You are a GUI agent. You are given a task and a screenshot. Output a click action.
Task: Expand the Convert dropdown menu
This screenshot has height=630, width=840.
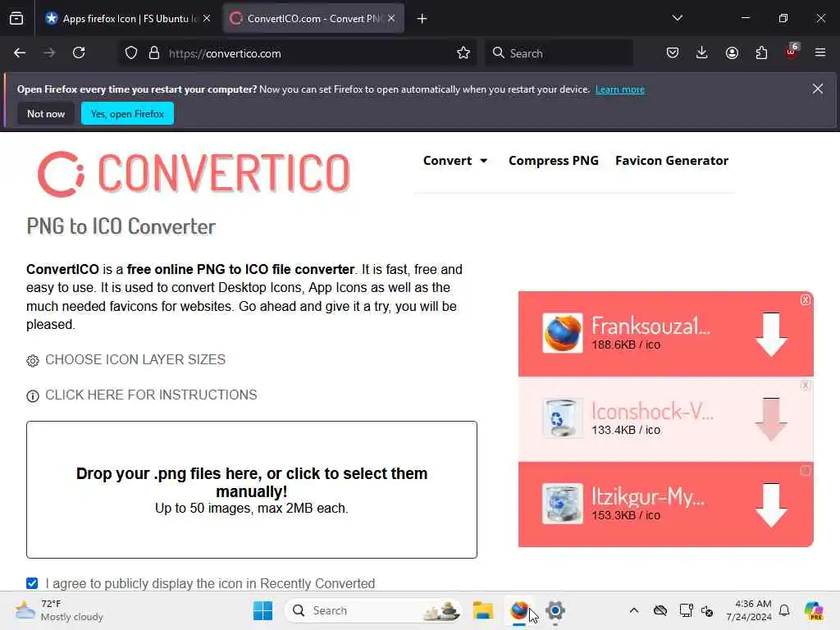tap(454, 161)
